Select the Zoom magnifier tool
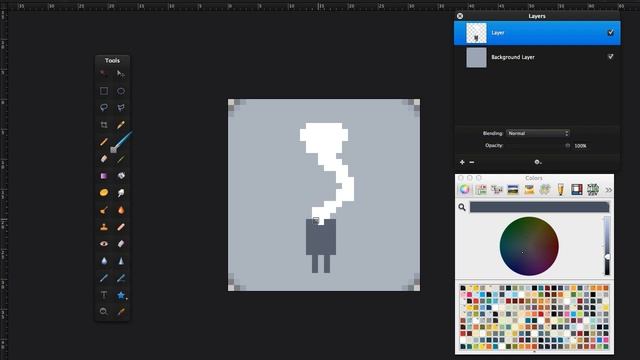Image resolution: width=640 pixels, height=360 pixels. [104, 311]
